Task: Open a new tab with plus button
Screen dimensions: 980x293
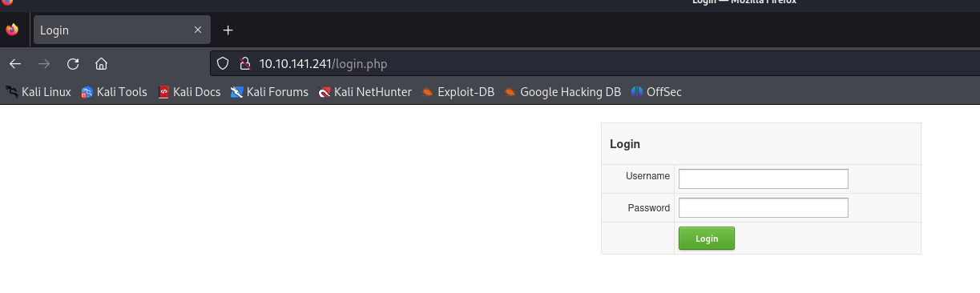Action: click(x=228, y=30)
